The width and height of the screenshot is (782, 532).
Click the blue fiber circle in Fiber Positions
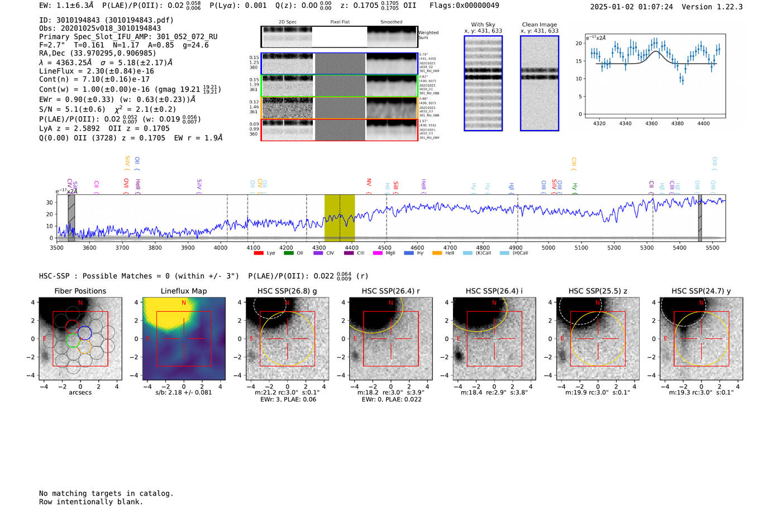click(x=85, y=333)
